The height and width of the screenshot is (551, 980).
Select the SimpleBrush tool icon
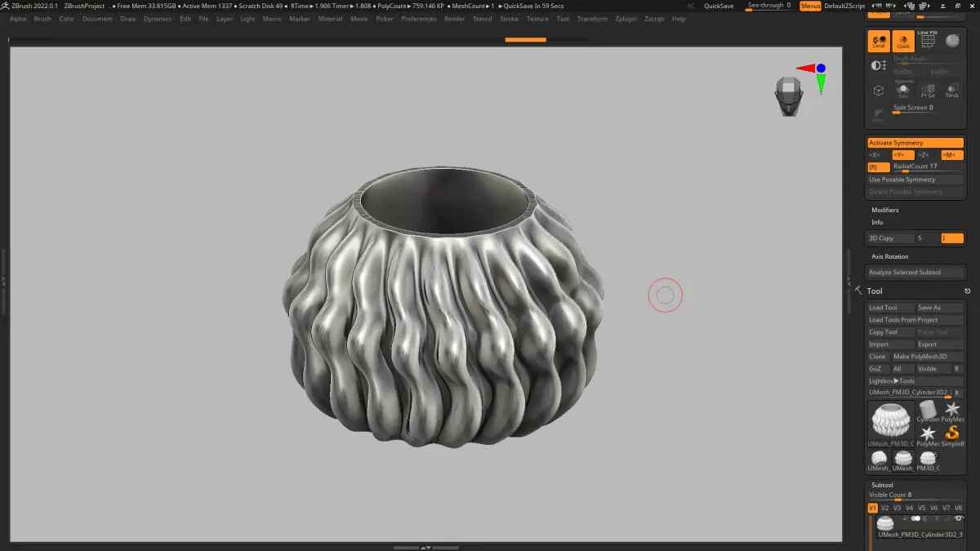(952, 436)
